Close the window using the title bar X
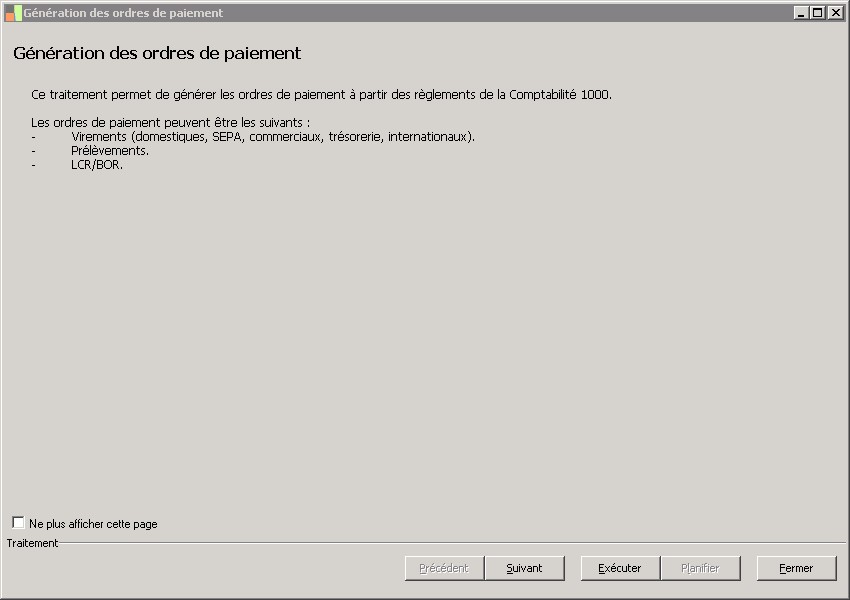Screen dimensions: 850x600 pyautogui.click(x=834, y=13)
